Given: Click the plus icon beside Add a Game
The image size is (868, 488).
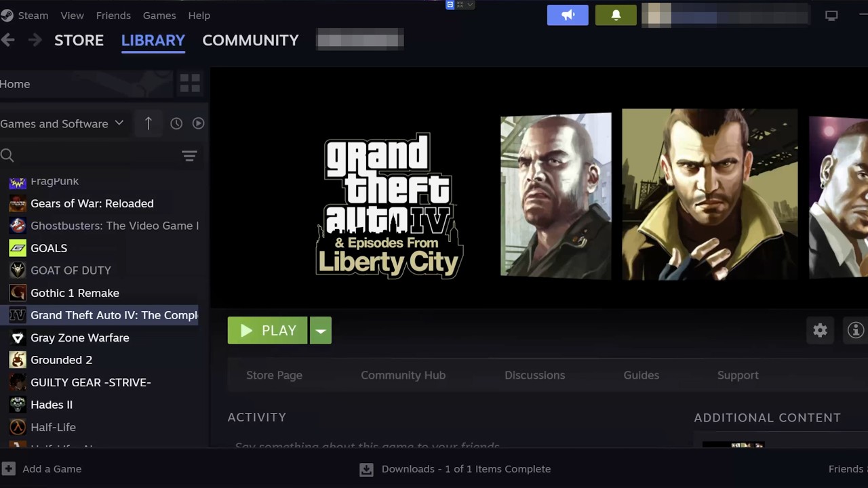Looking at the screenshot, I should pos(9,468).
